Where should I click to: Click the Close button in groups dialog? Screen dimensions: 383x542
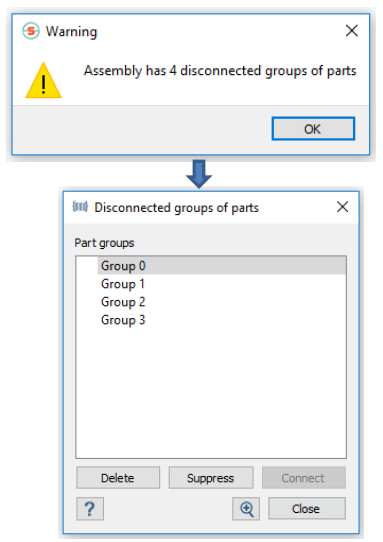307,508
